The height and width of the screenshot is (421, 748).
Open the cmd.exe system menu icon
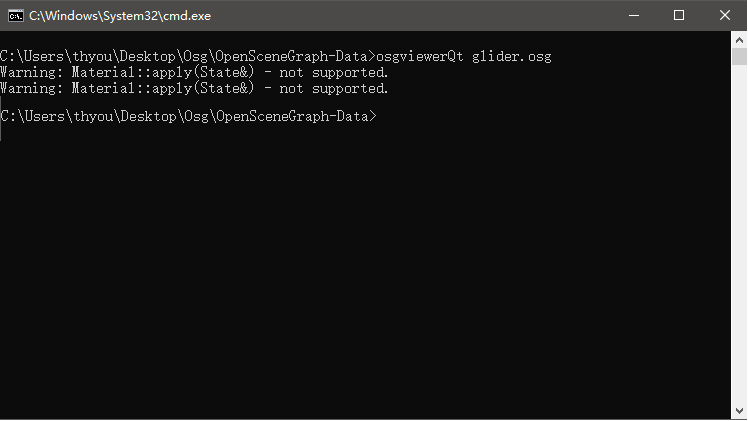point(15,16)
